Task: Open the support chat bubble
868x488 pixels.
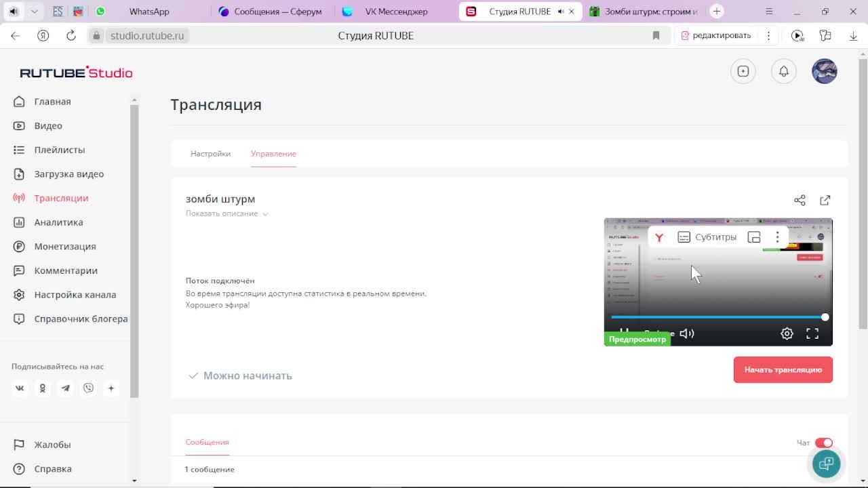Action: (x=826, y=464)
